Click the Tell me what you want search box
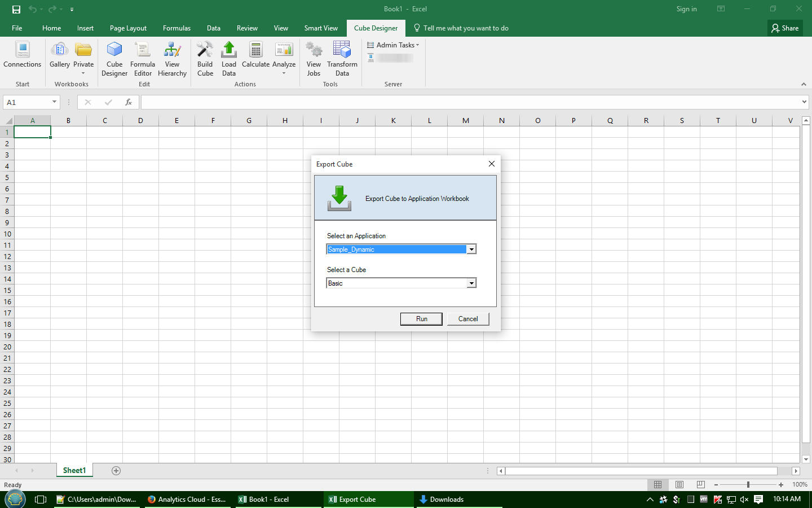The image size is (812, 508). [x=461, y=28]
